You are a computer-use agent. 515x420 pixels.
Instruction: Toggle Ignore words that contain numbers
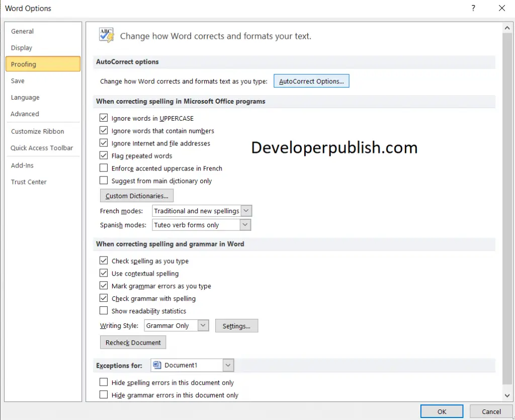click(104, 130)
